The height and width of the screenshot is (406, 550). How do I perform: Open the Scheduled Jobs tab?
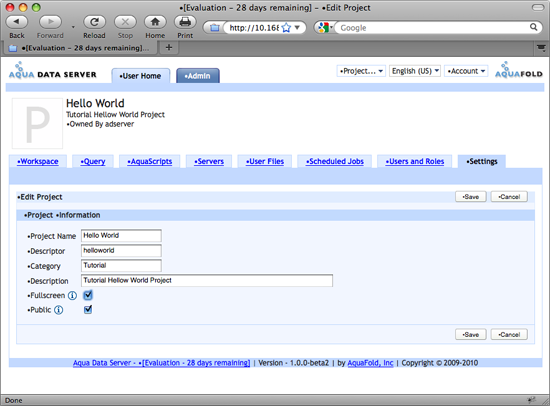[335, 161]
